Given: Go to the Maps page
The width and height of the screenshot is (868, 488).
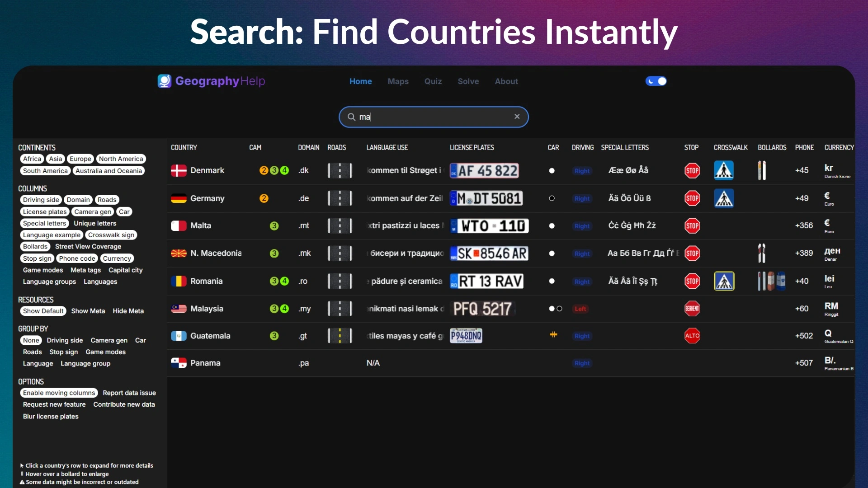Looking at the screenshot, I should (398, 81).
